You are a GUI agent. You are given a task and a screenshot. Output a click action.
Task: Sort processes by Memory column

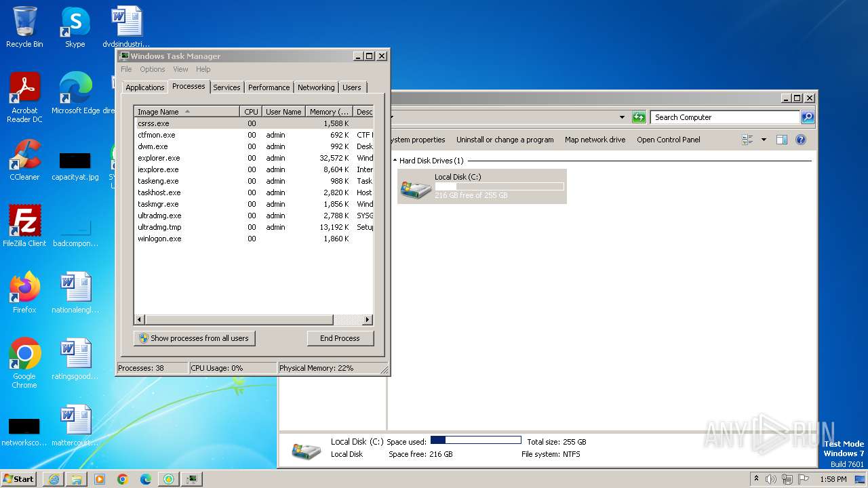(x=329, y=112)
